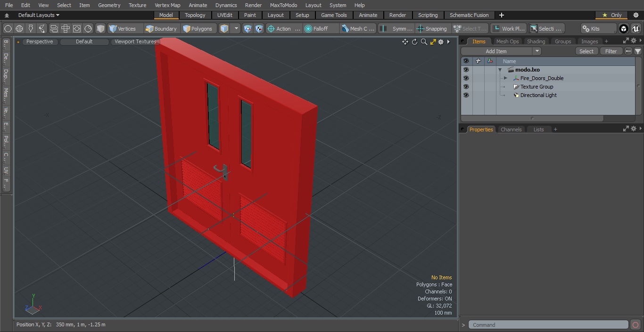Click the second eye-with-arrows icon before Action
The image size is (644, 332).
pyautogui.click(x=259, y=29)
